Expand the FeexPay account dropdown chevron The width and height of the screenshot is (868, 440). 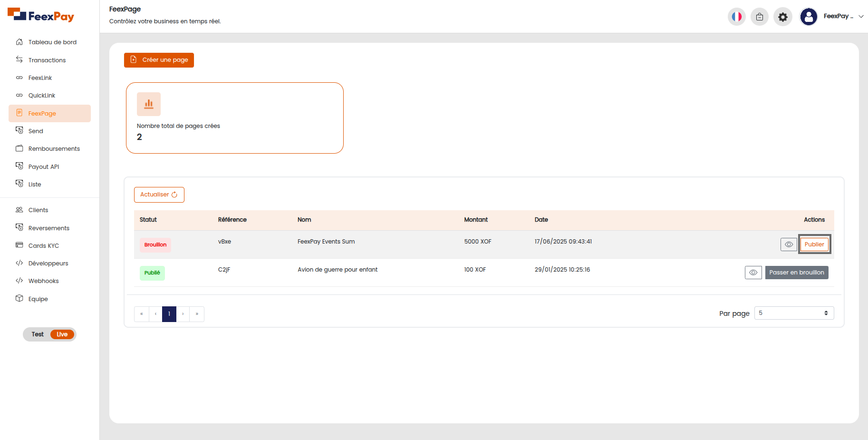point(861,16)
